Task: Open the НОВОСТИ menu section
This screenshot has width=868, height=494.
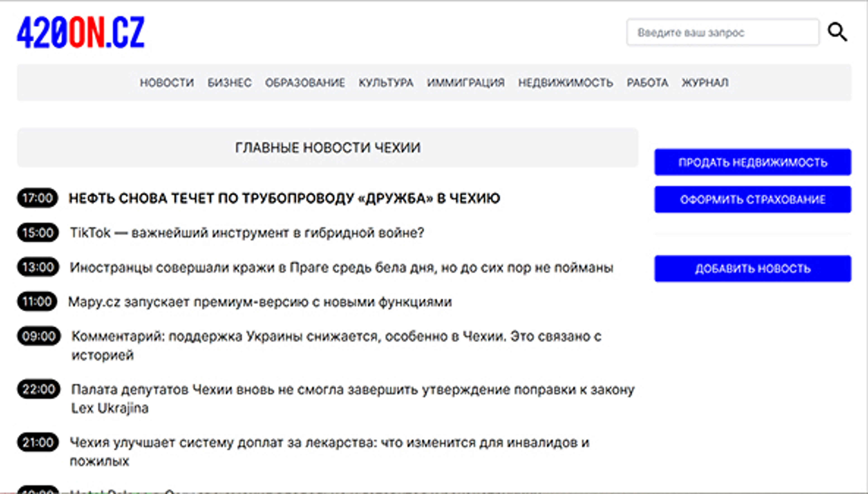Action: click(167, 82)
